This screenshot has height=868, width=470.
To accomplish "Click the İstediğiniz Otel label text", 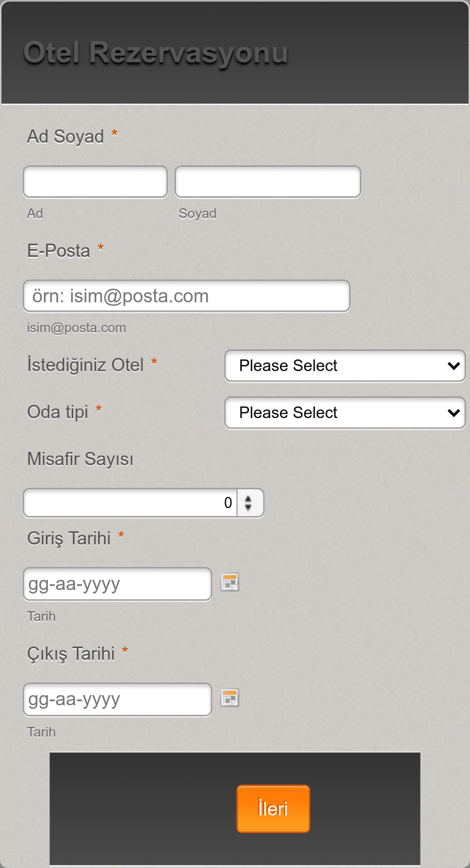I will click(85, 364).
